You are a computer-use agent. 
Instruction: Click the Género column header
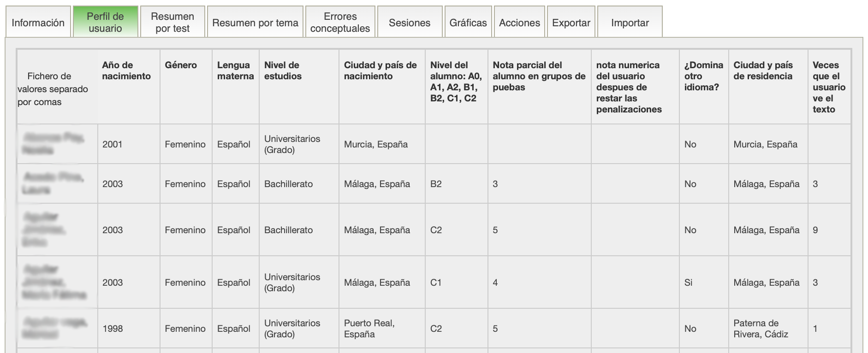(181, 65)
